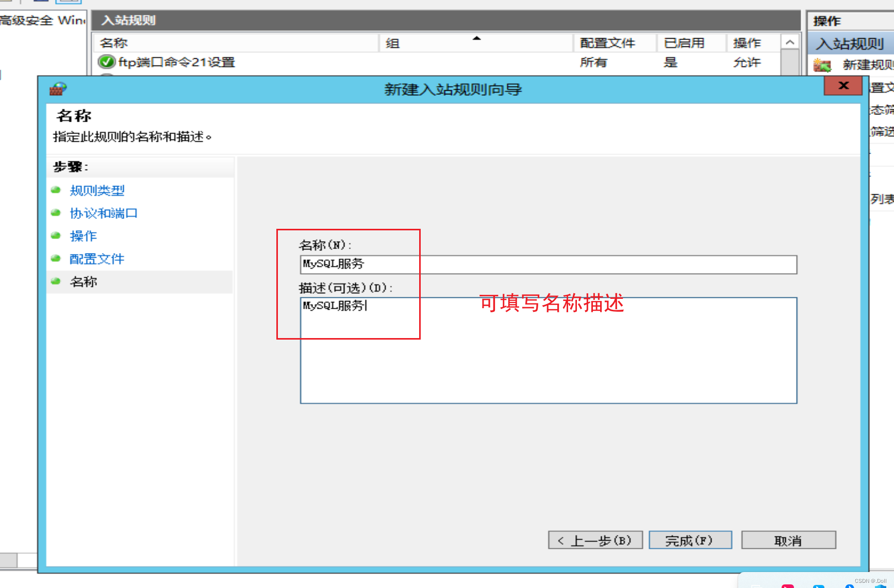Open the pink video app from the taskbar
This screenshot has width=894, height=588.
click(x=788, y=586)
